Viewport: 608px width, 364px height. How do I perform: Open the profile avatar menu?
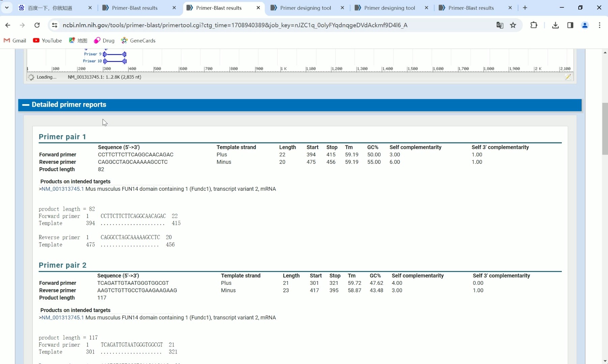tap(585, 25)
